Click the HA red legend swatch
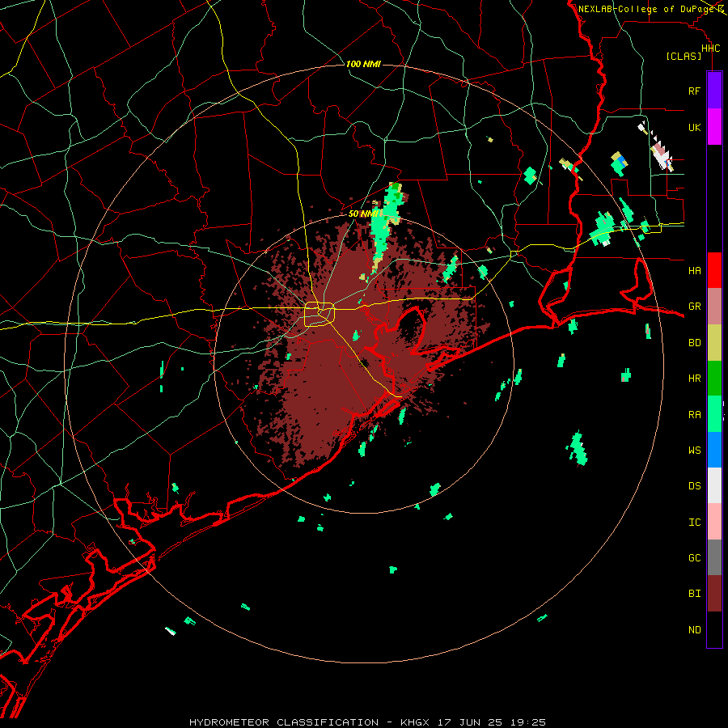 pyautogui.click(x=714, y=270)
